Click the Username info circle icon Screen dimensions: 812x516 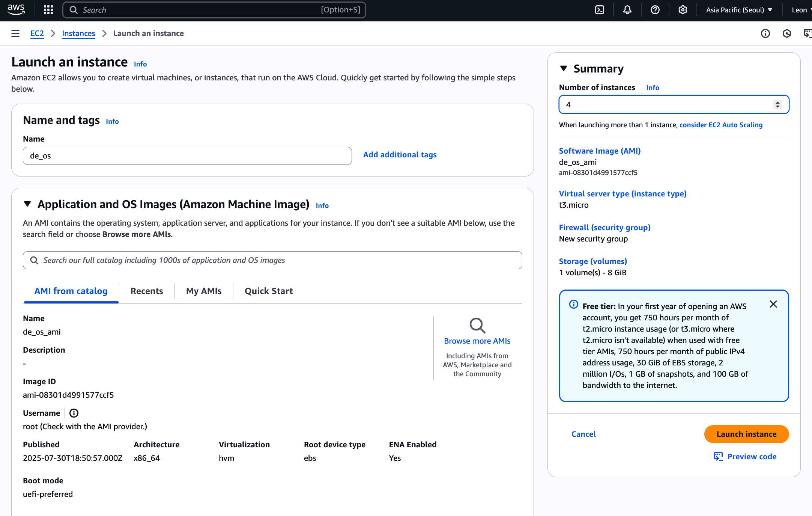(x=74, y=413)
